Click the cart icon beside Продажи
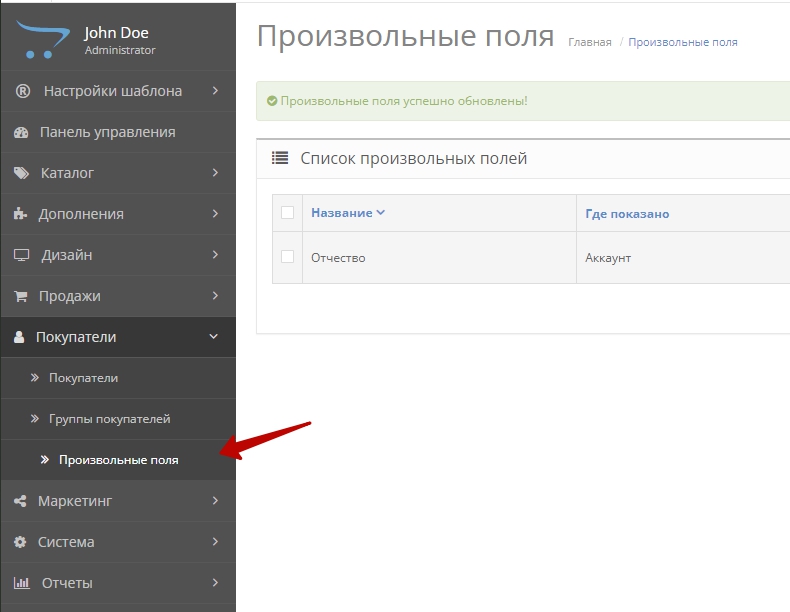The width and height of the screenshot is (790, 612). click(21, 296)
